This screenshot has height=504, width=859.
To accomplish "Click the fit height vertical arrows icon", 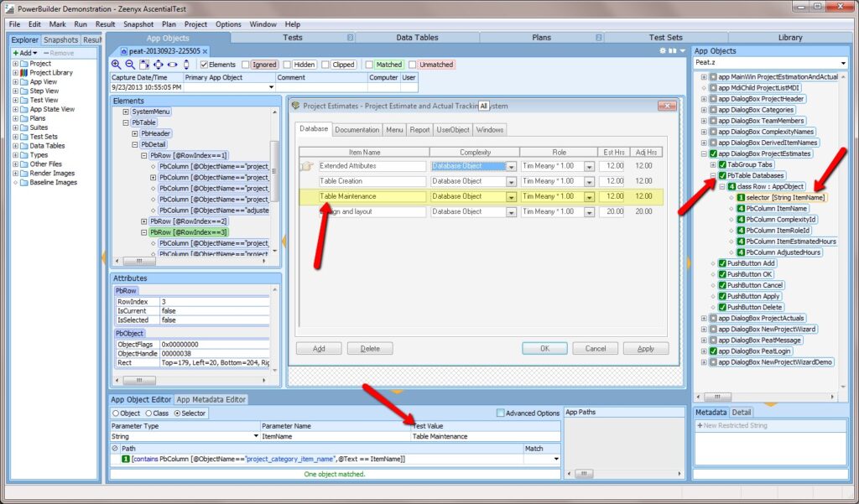I will point(186,65).
